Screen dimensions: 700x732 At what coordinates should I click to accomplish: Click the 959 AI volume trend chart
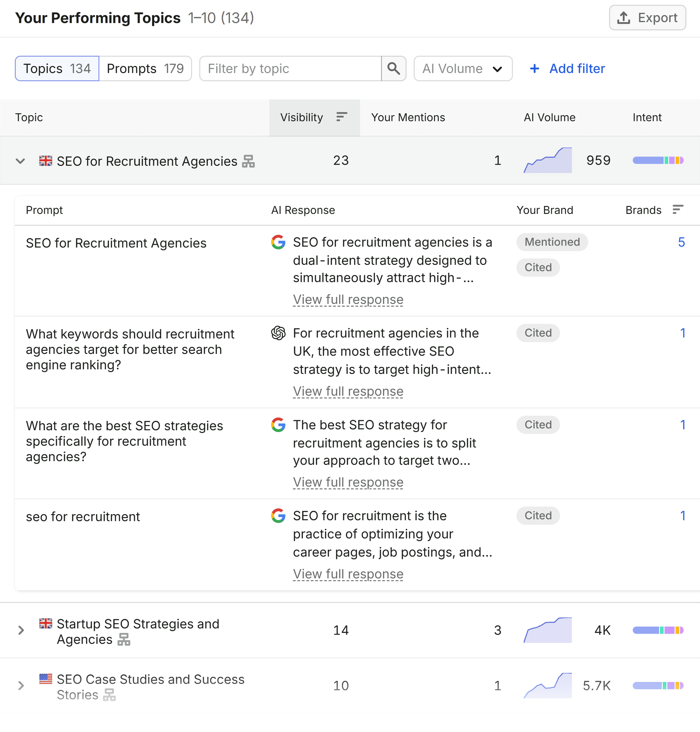pos(547,160)
